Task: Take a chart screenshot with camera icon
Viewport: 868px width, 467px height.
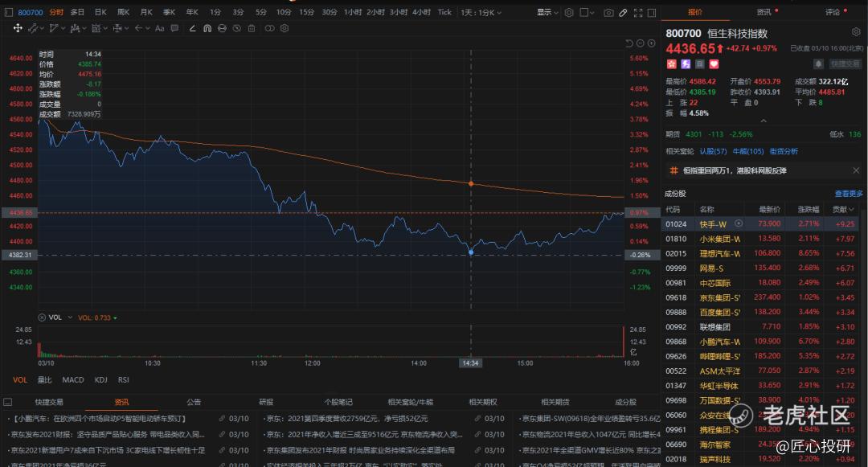Action: pos(608,12)
